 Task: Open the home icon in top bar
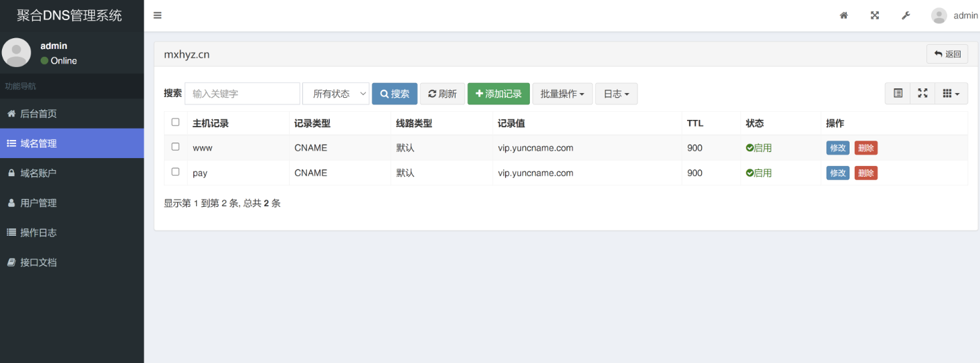pos(844,15)
